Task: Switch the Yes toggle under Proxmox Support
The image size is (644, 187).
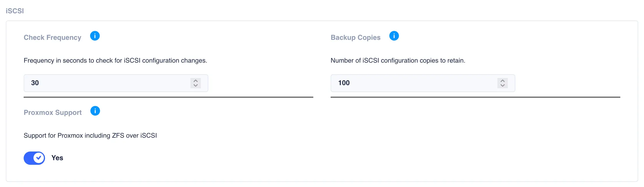Action: (34, 158)
